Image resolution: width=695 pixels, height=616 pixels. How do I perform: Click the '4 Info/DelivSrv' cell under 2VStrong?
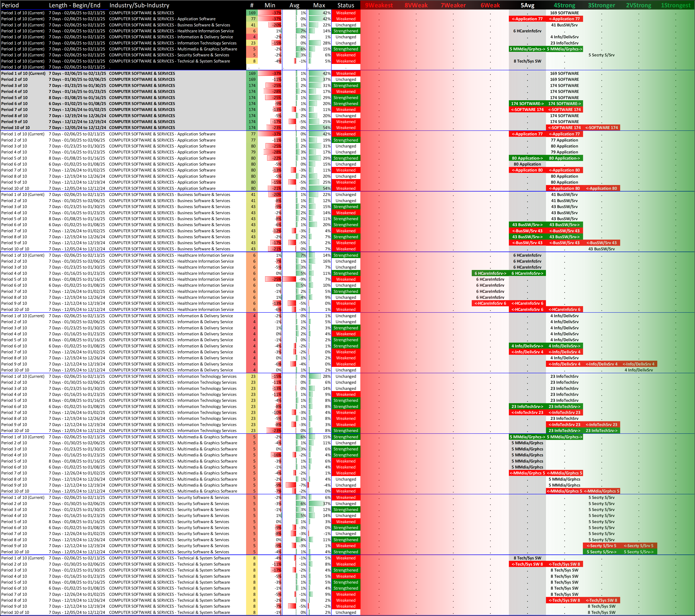pyautogui.click(x=638, y=370)
